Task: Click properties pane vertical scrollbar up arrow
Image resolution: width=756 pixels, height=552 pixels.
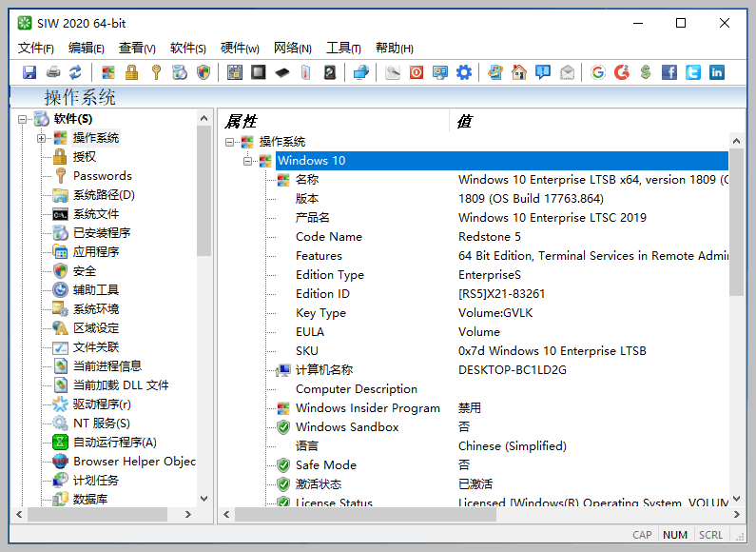Action: tap(736, 141)
